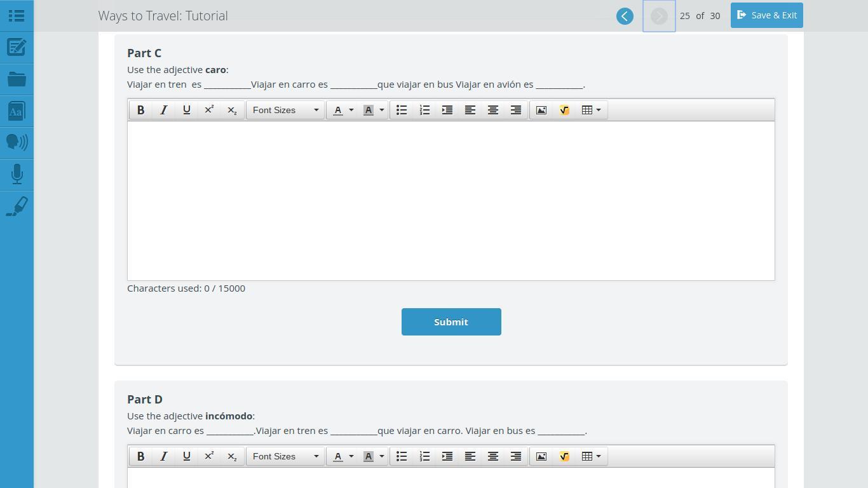Screen dimensions: 868x488
Task: Toggle underline in Part D editor
Action: (x=187, y=456)
